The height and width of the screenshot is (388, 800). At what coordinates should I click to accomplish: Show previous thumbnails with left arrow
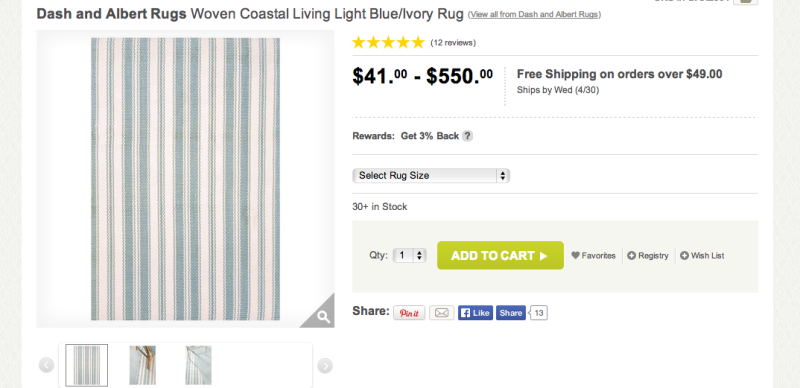click(x=46, y=365)
